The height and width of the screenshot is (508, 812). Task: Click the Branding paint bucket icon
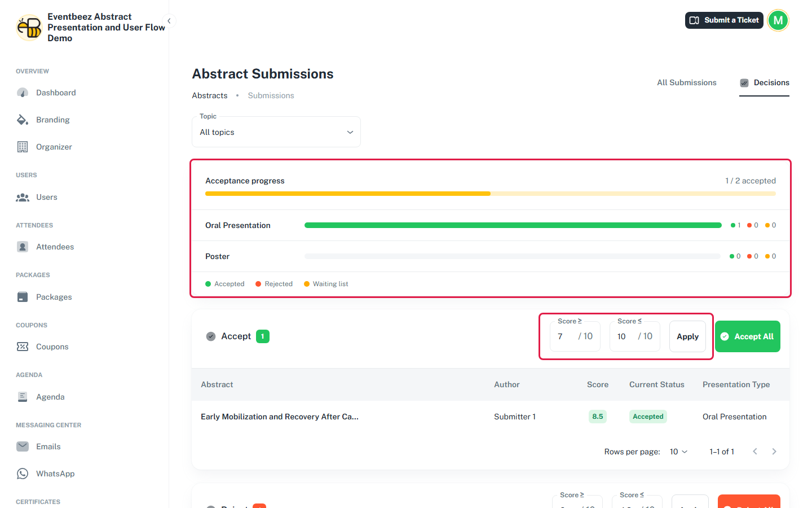point(23,120)
